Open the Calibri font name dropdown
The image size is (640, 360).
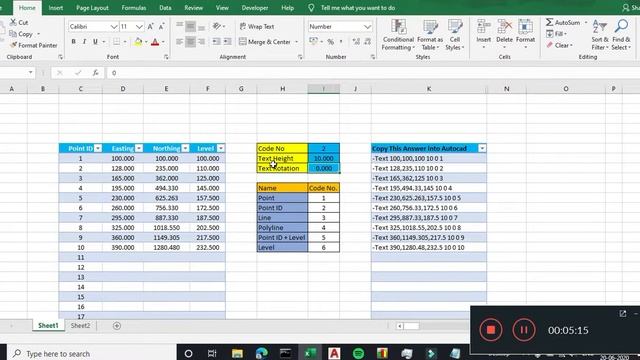tap(114, 27)
